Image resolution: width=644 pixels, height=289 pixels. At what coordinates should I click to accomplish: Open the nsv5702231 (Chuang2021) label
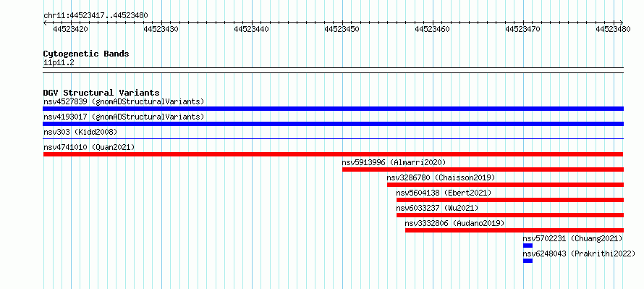coord(573,238)
